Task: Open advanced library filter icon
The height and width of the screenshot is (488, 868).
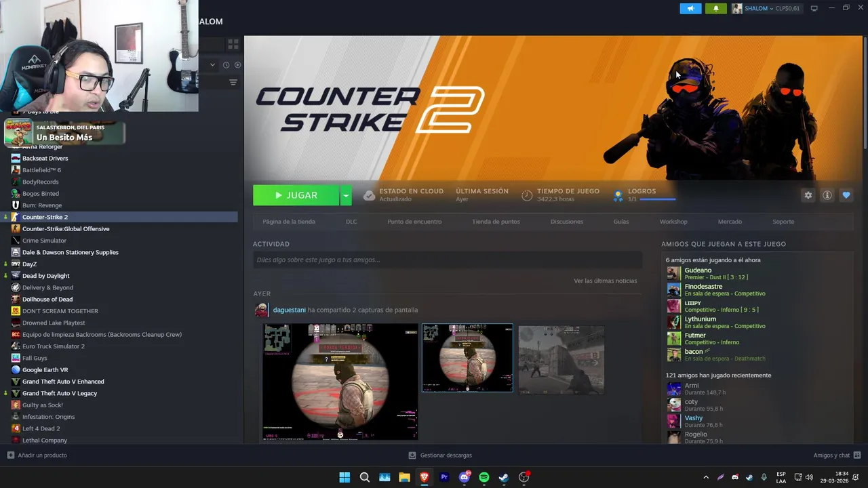Action: coord(233,82)
